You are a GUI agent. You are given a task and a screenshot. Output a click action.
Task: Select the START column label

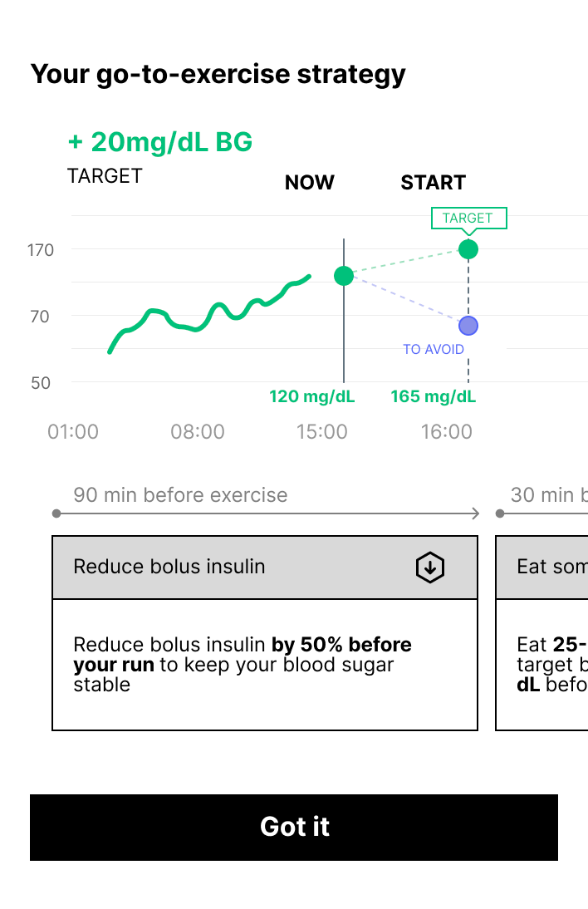[x=434, y=183]
